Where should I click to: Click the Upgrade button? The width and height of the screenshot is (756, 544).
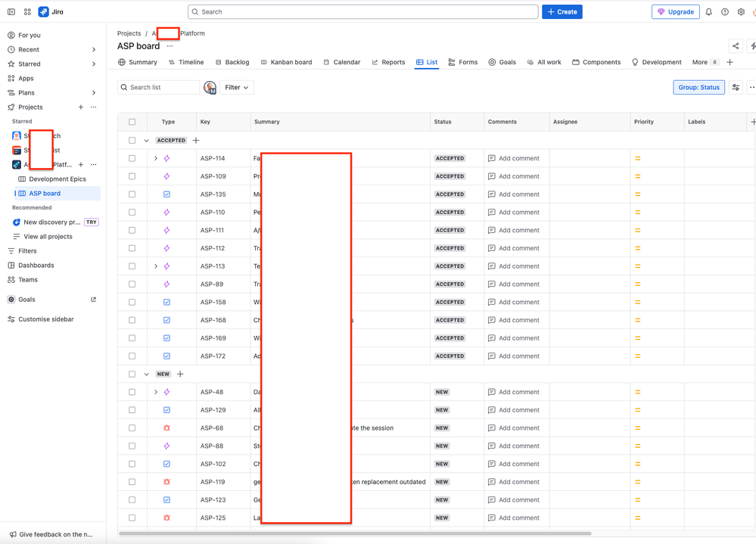click(x=675, y=12)
